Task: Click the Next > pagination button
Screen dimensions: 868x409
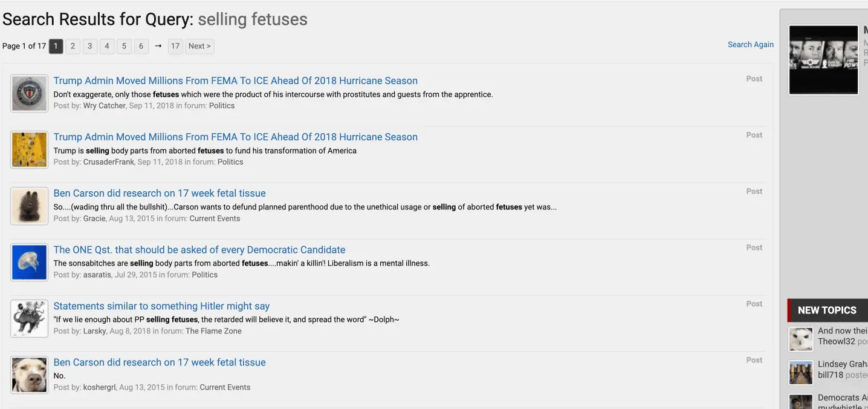Action: tap(199, 46)
